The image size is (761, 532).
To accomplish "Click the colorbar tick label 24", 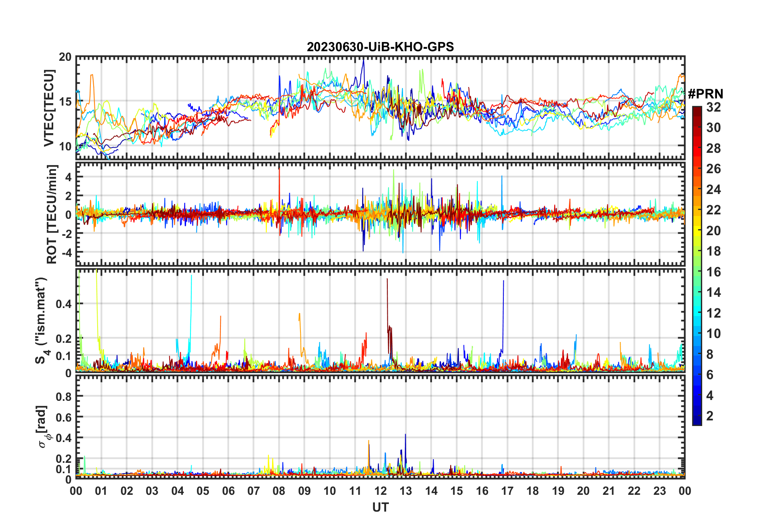I will pyautogui.click(x=713, y=189).
